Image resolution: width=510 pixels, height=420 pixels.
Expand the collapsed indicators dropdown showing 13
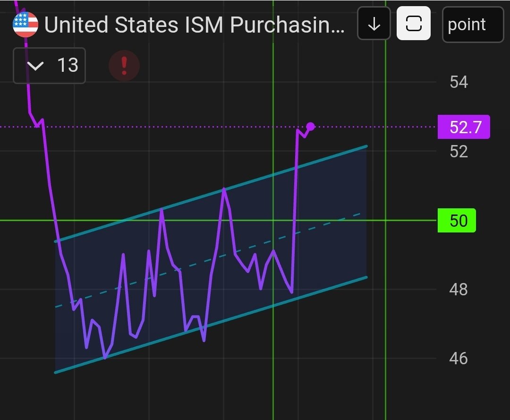point(49,65)
